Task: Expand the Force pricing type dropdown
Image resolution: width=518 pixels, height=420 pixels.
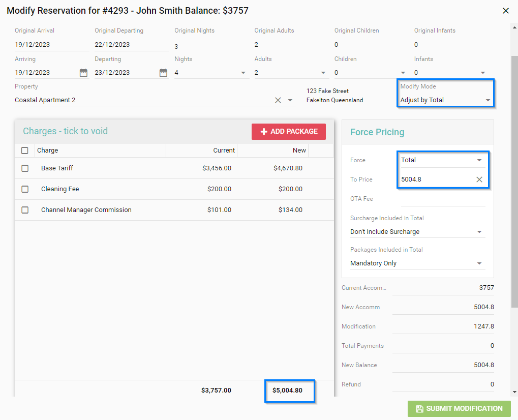Action: (442, 160)
